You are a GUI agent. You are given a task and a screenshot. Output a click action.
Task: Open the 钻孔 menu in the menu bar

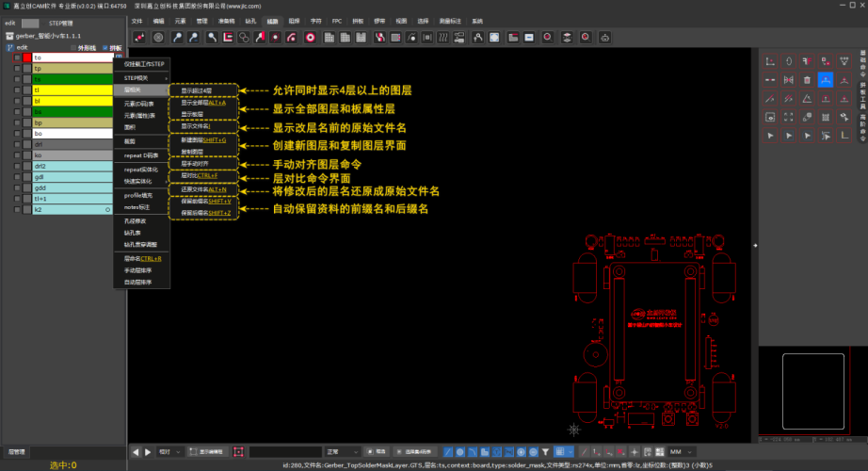[x=250, y=22]
